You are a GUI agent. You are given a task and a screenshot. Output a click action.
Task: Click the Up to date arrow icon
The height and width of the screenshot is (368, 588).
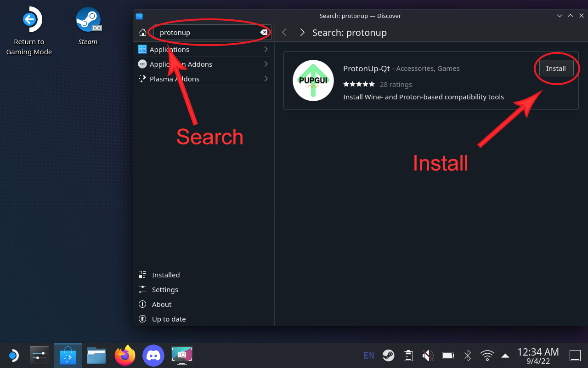(x=142, y=319)
